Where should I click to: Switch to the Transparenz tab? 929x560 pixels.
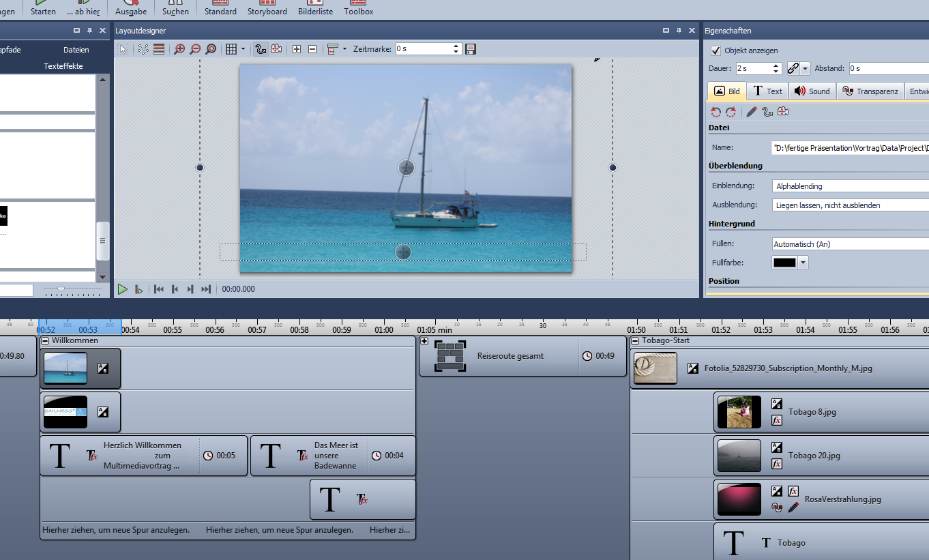tap(870, 91)
